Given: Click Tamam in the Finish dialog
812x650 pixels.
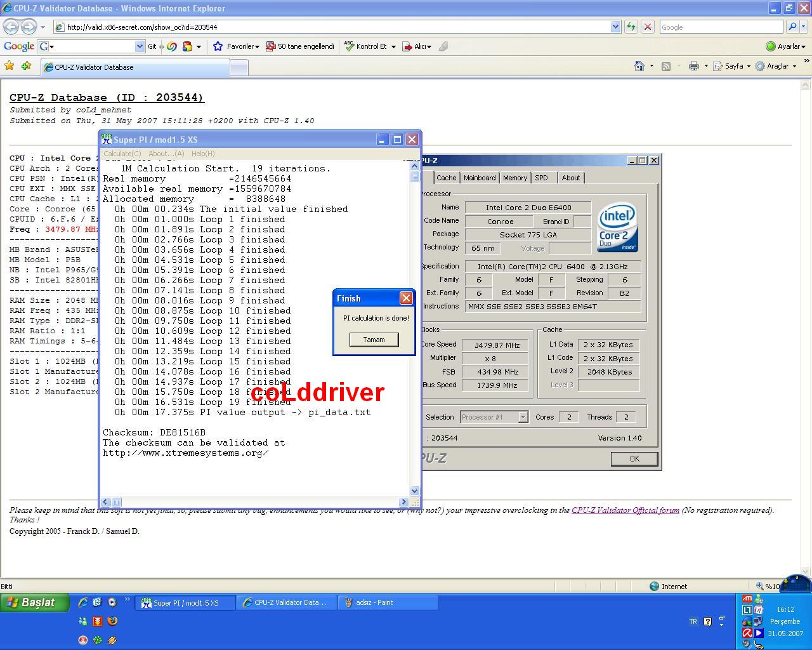Looking at the screenshot, I should click(374, 340).
